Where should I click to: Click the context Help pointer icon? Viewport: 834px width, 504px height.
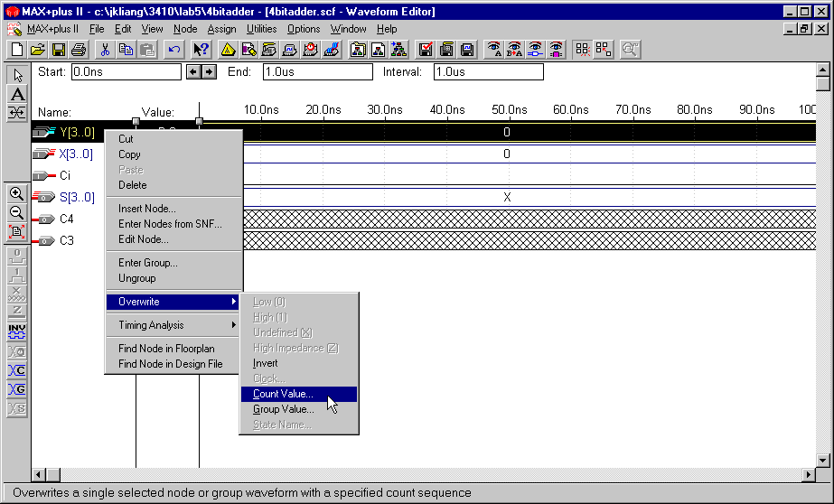(x=201, y=50)
